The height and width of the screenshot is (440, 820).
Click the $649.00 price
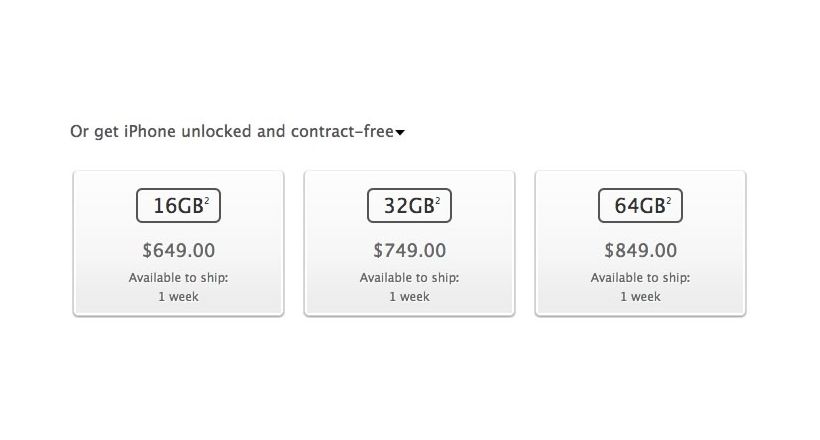pos(178,250)
